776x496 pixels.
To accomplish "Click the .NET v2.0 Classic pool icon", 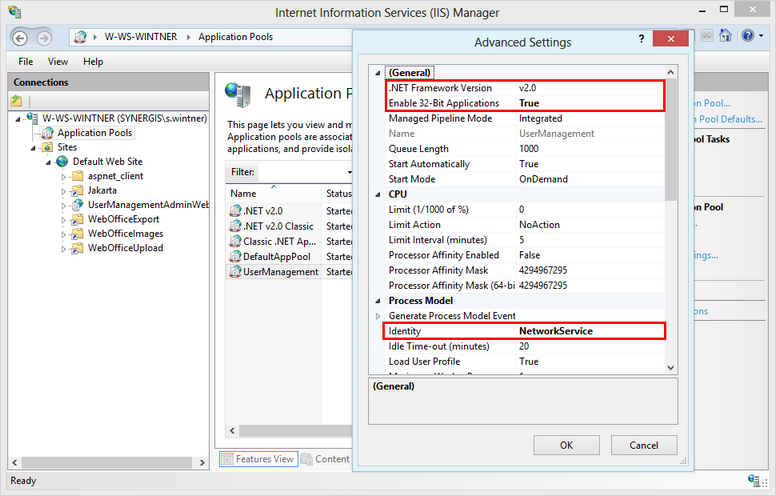I will tap(235, 226).
